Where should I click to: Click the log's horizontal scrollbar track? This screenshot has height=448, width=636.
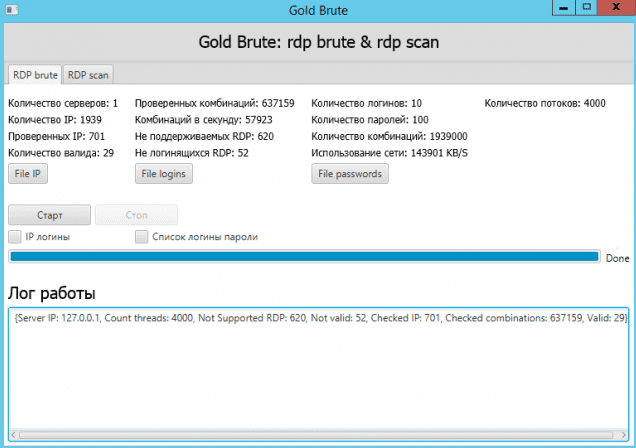[316, 435]
